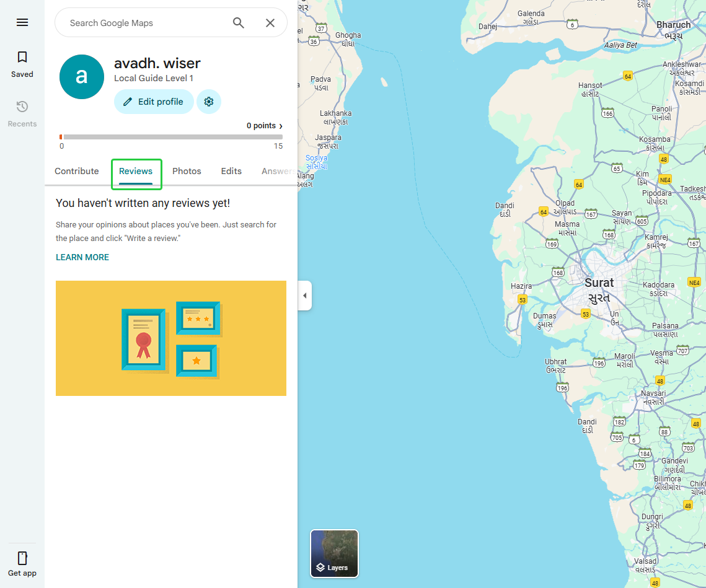Click the search magnifier icon
706x588 pixels.
point(238,22)
